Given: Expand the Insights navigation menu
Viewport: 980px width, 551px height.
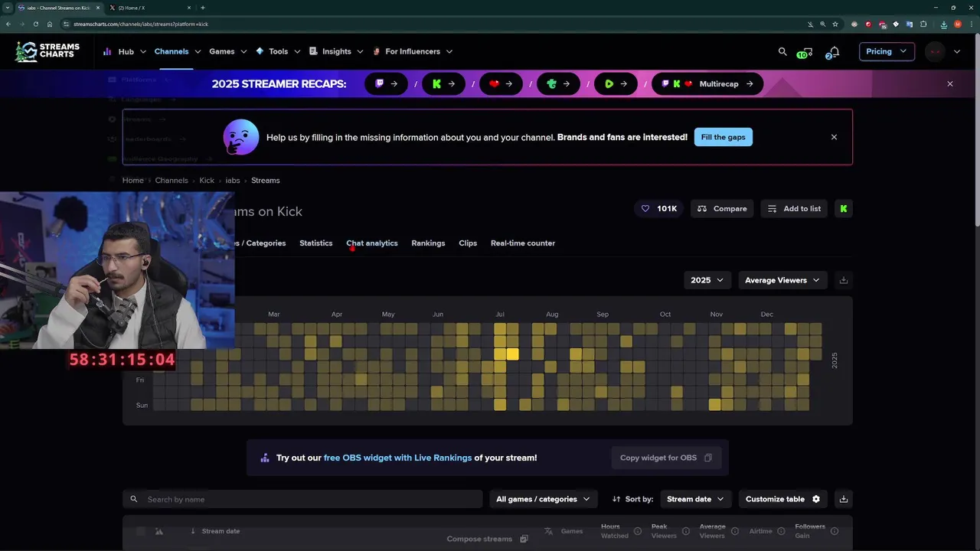Looking at the screenshot, I should (x=336, y=51).
